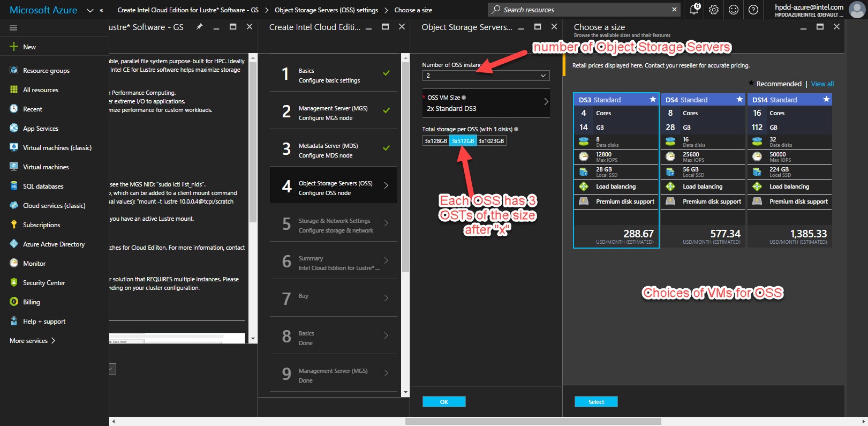Open step 9 Management Server Done
The width and height of the screenshot is (868, 426).
coord(334,373)
